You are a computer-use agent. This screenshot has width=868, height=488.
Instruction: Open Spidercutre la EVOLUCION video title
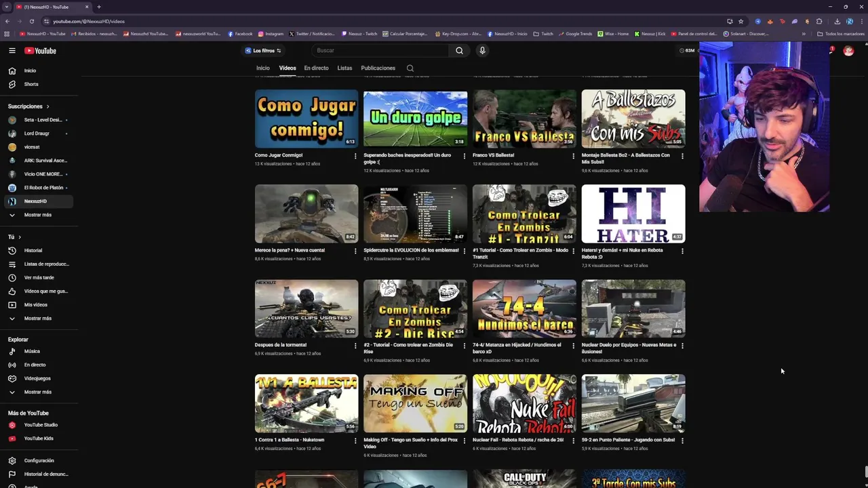pos(411,250)
